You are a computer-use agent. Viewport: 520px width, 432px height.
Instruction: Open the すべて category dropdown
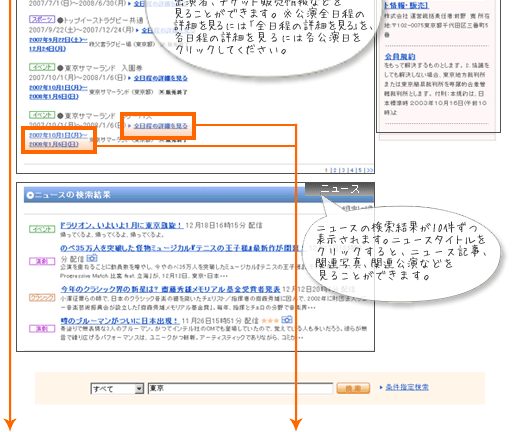pyautogui.click(x=117, y=389)
